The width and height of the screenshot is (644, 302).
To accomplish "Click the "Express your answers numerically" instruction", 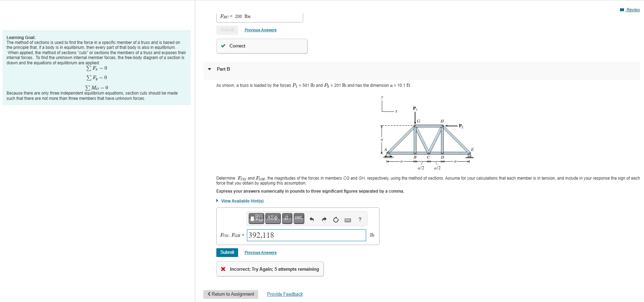I will (x=310, y=191).
